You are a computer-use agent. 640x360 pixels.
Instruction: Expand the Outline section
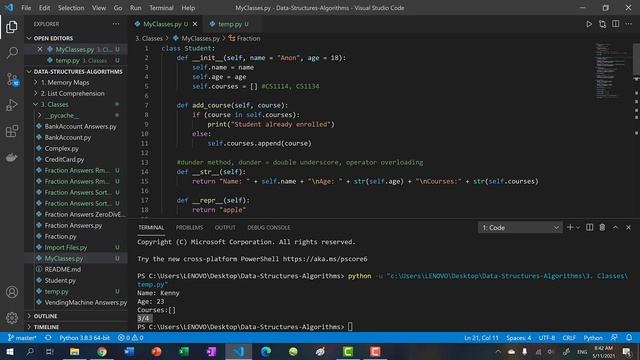coord(45,316)
